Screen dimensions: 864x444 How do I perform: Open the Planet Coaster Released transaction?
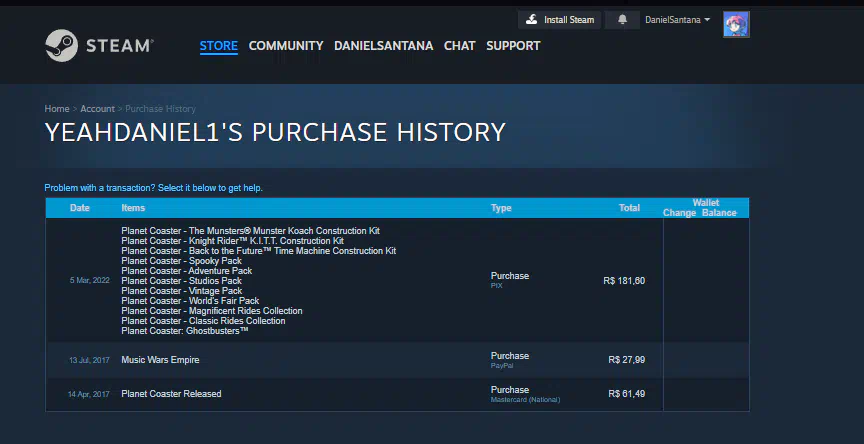[397, 394]
